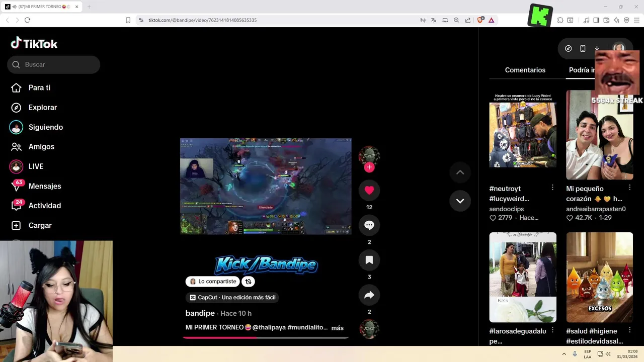This screenshot has height=362, width=644.
Task: Open the browser share icon
Action: pyautogui.click(x=468, y=20)
